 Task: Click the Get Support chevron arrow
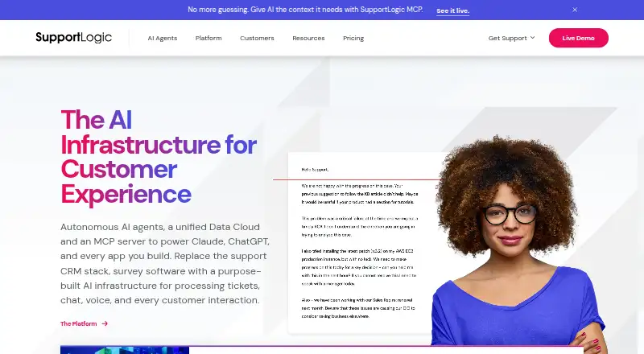point(533,38)
